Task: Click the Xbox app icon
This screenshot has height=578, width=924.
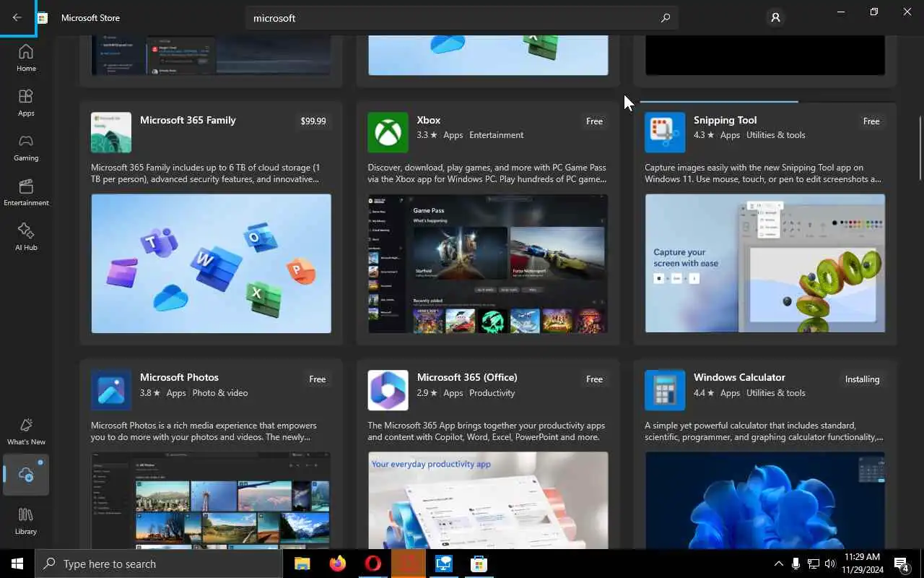Action: coord(388,132)
